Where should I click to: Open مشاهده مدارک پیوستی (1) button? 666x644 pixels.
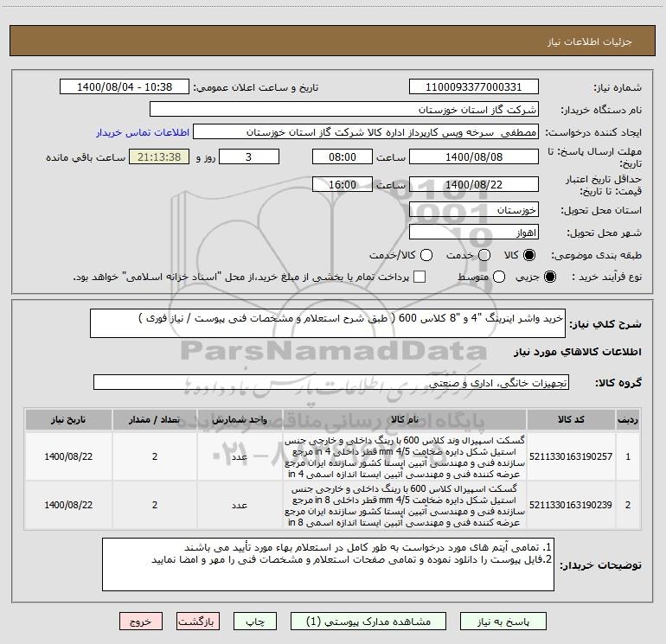tap(368, 622)
